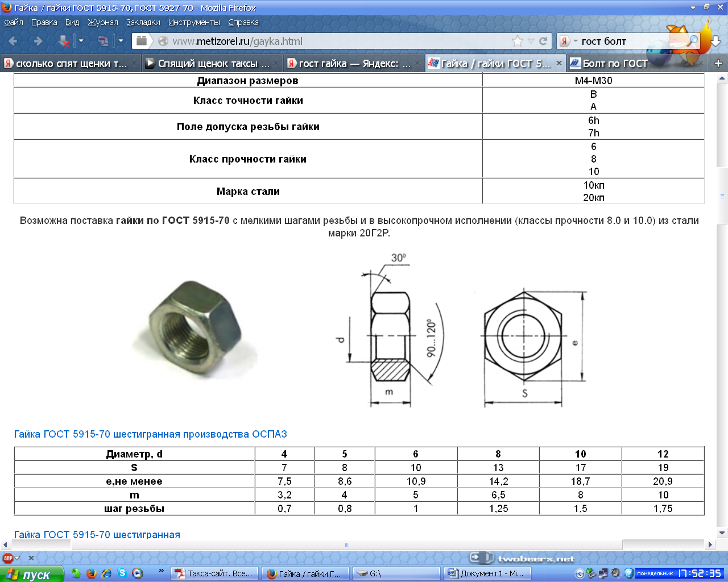Click the network connection tray icon
Screen dimensions: 728x582
[x=603, y=573]
